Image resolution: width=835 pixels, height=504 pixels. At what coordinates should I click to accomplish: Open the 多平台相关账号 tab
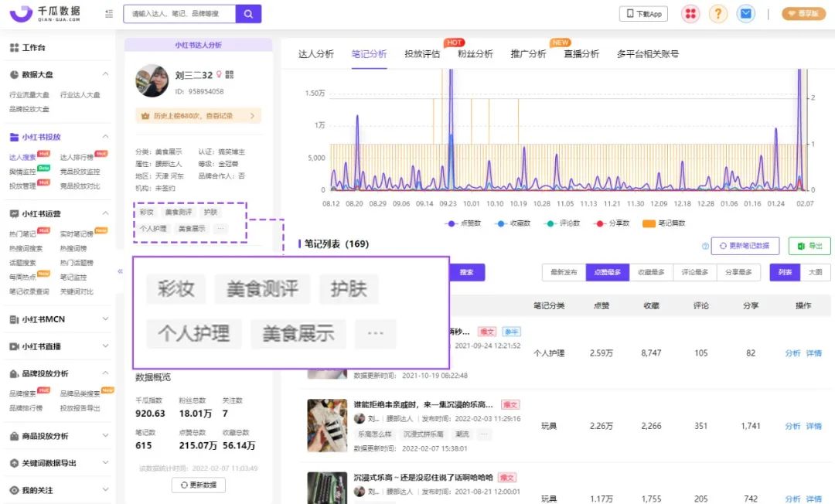[x=648, y=54]
